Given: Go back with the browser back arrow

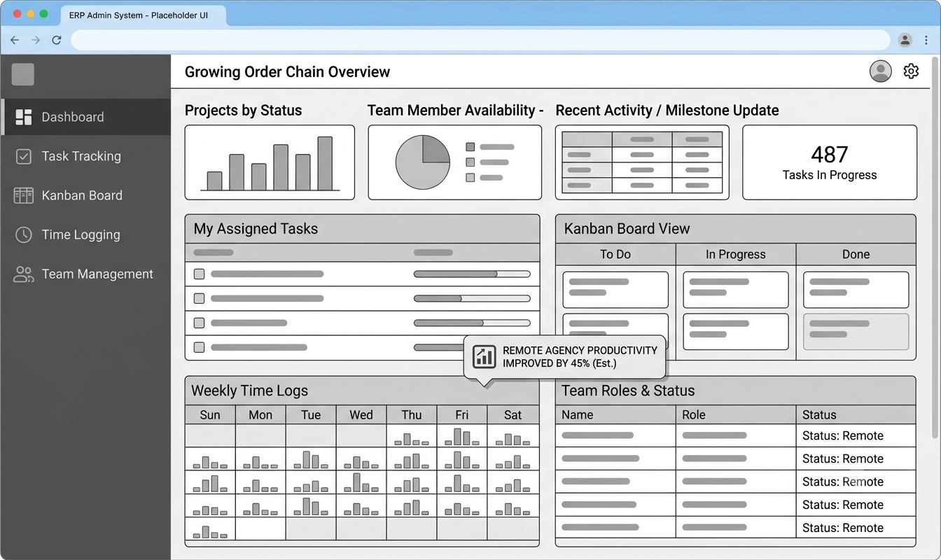Looking at the screenshot, I should (15, 40).
